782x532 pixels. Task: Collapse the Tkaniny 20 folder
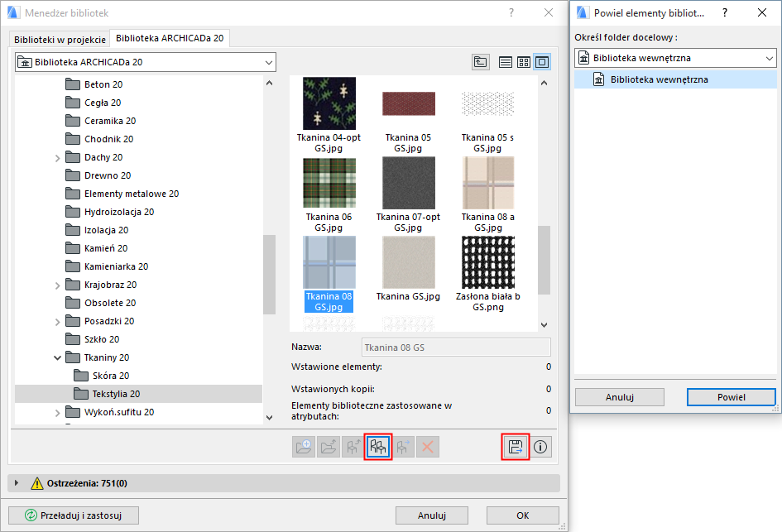pyautogui.click(x=57, y=357)
